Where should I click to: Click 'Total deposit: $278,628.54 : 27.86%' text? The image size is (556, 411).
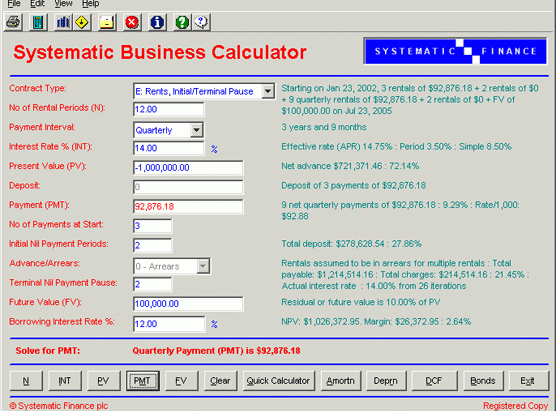pyautogui.click(x=351, y=244)
